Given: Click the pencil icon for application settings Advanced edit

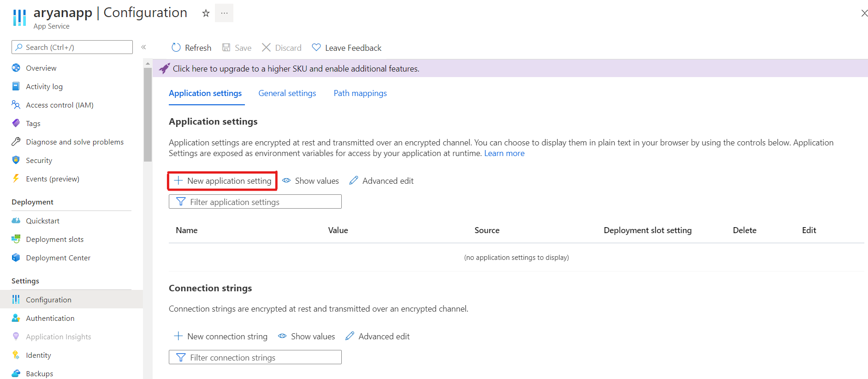Looking at the screenshot, I should point(354,180).
